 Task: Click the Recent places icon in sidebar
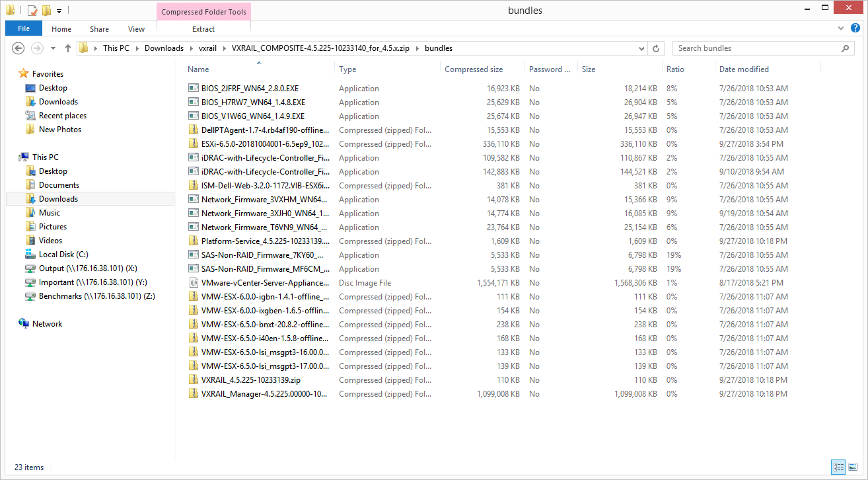click(30, 116)
